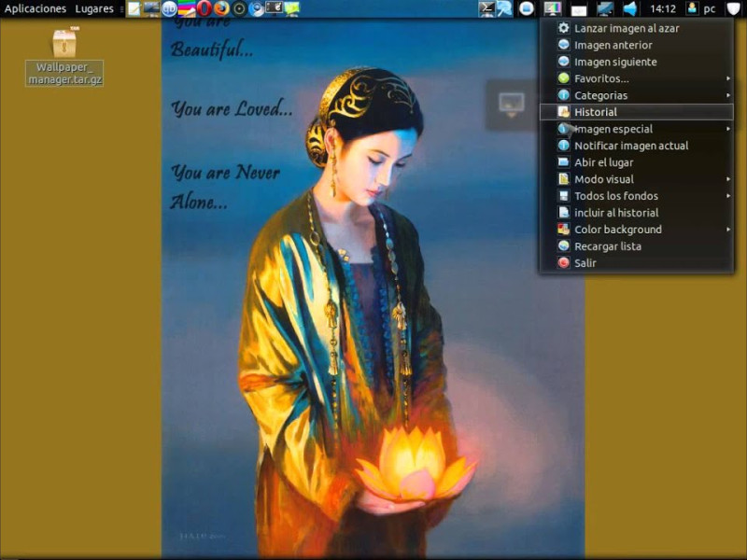The image size is (747, 560).
Task: Click the round white-blue tray indicator icon
Action: point(527,8)
